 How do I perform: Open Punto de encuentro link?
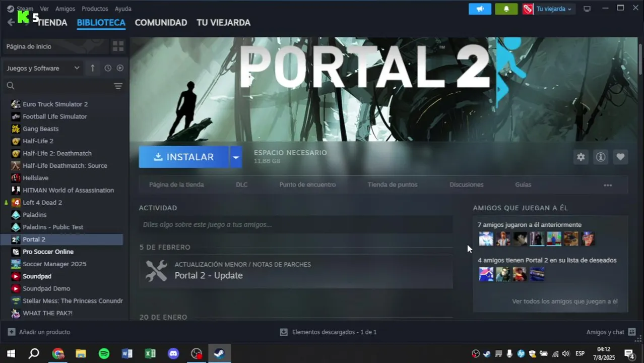(x=307, y=185)
